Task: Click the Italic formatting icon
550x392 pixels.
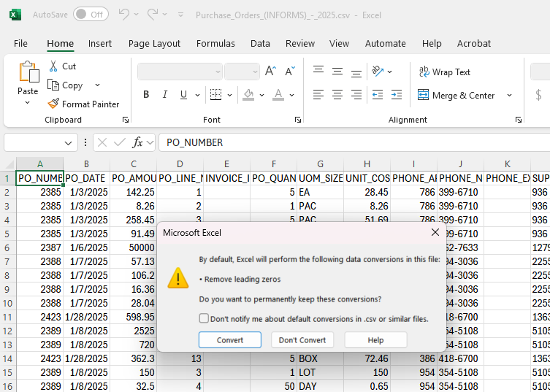Action: point(165,95)
